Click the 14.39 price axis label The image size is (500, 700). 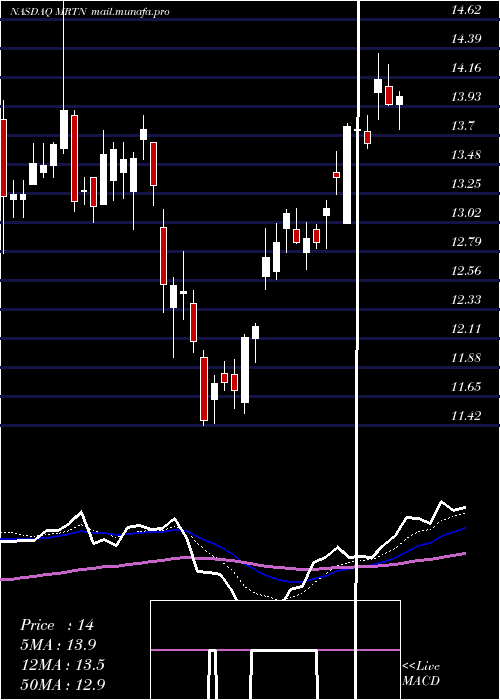466,39
